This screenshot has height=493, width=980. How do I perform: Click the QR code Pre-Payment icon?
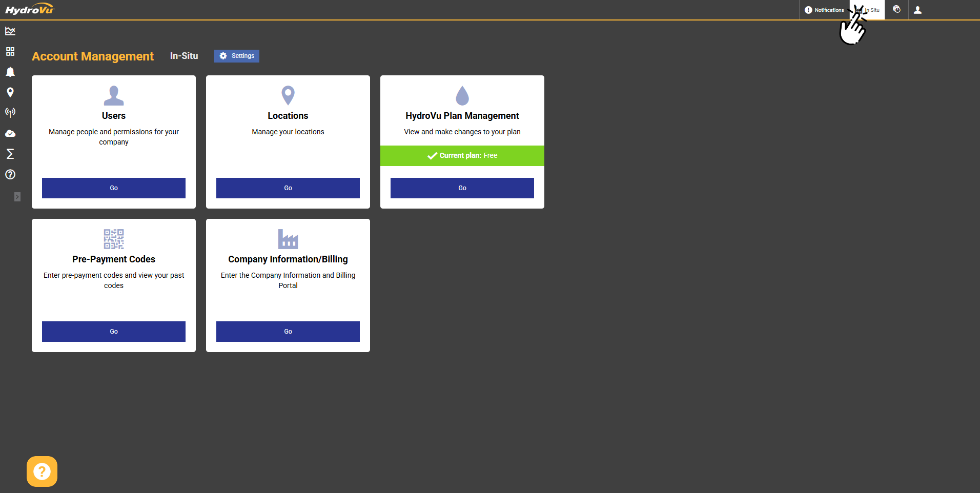(x=114, y=239)
